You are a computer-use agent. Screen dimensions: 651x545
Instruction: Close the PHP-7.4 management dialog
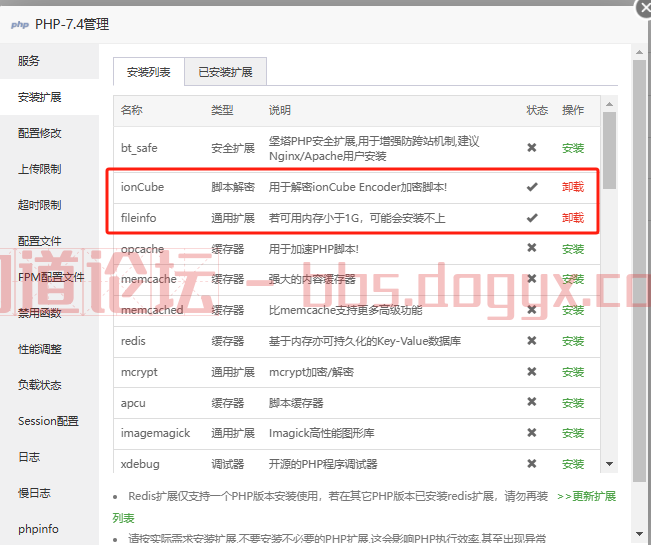tap(643, 6)
